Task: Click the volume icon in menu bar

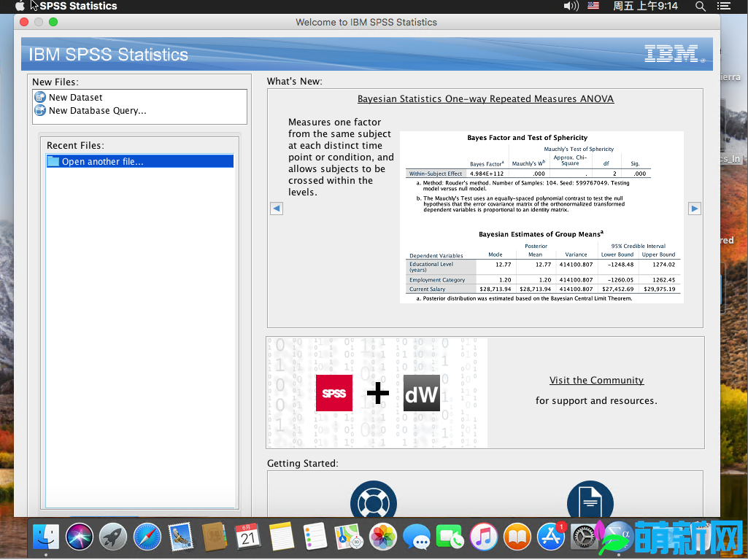Action: tap(571, 6)
